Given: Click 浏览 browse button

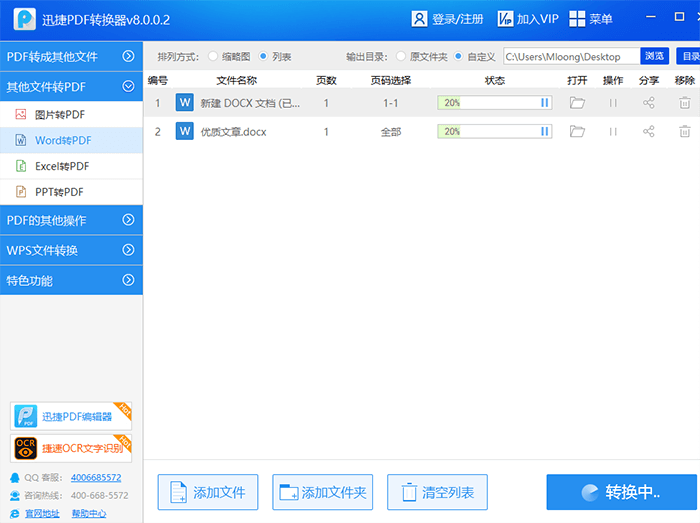Looking at the screenshot, I should [x=654, y=56].
